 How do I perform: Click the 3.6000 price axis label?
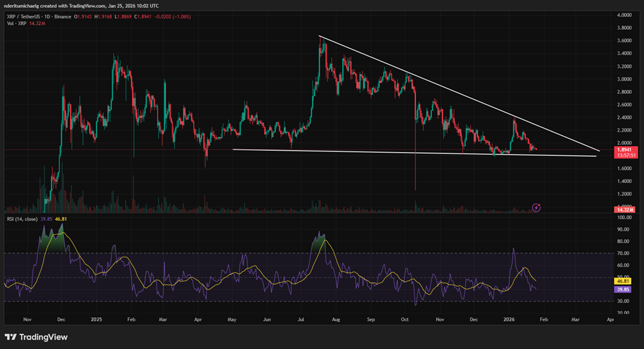pos(624,41)
